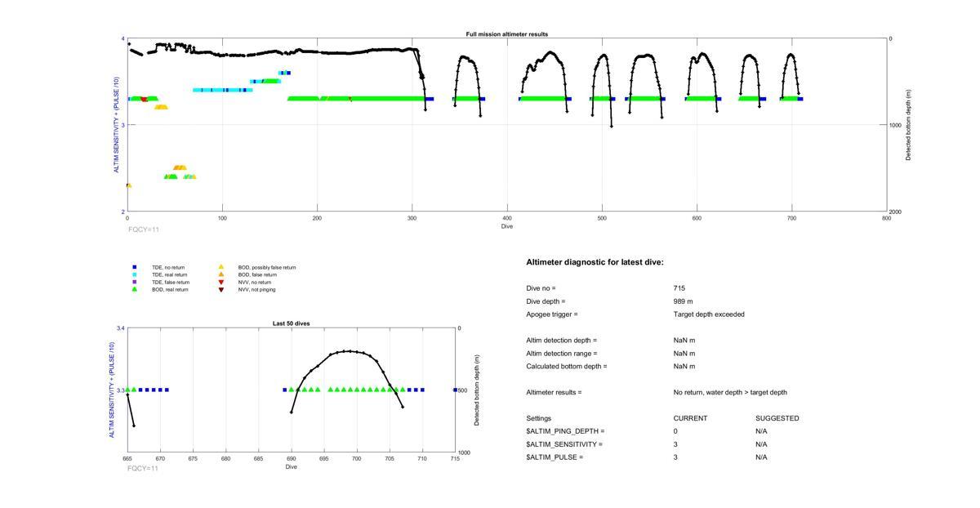Image resolution: width=980 pixels, height=508 pixels.
Task: Click the current value 3 for $ALTIM_SENSITIVITY
Action: 675,444
